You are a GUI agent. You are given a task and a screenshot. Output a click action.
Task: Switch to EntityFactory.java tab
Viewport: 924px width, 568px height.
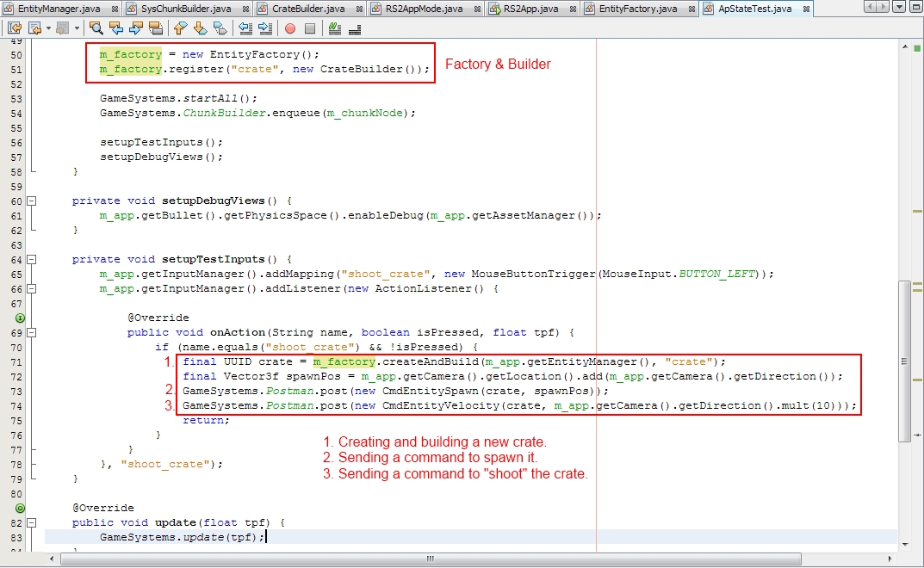[x=637, y=9]
